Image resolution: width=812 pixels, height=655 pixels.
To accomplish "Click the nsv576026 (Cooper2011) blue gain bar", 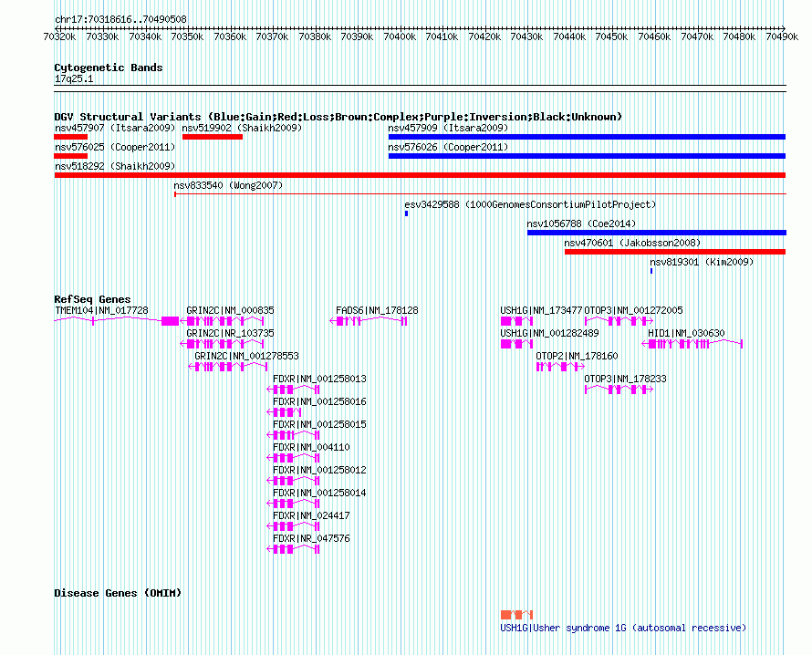I will [x=587, y=156].
